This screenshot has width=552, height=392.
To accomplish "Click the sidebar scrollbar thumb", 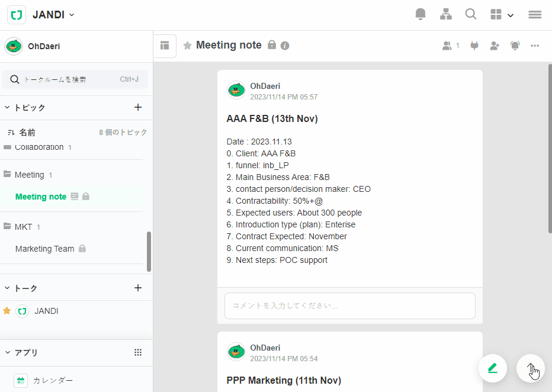I will pos(149,252).
